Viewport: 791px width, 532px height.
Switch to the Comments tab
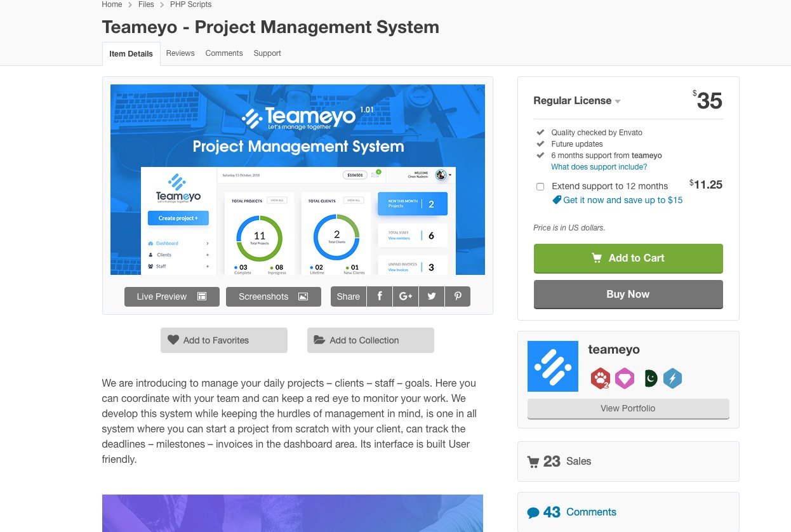[x=224, y=53]
